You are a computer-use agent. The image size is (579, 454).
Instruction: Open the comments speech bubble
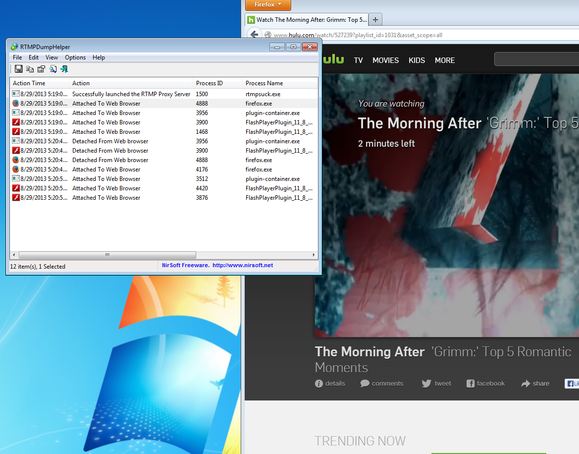pyautogui.click(x=365, y=383)
